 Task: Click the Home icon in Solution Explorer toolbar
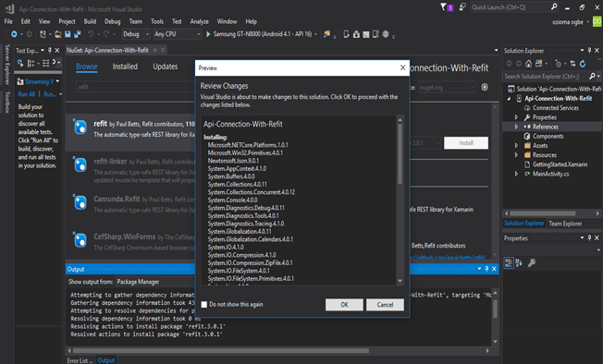[529, 64]
